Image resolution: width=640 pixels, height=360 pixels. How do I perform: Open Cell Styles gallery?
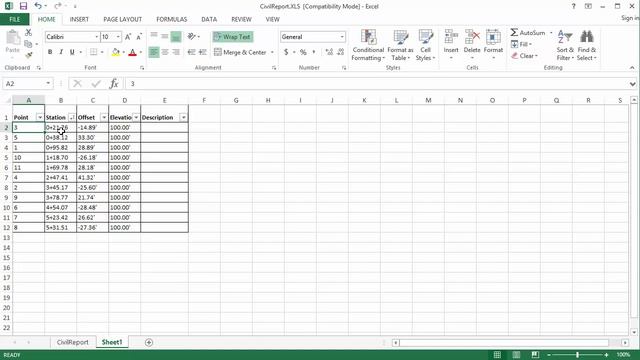click(425, 45)
